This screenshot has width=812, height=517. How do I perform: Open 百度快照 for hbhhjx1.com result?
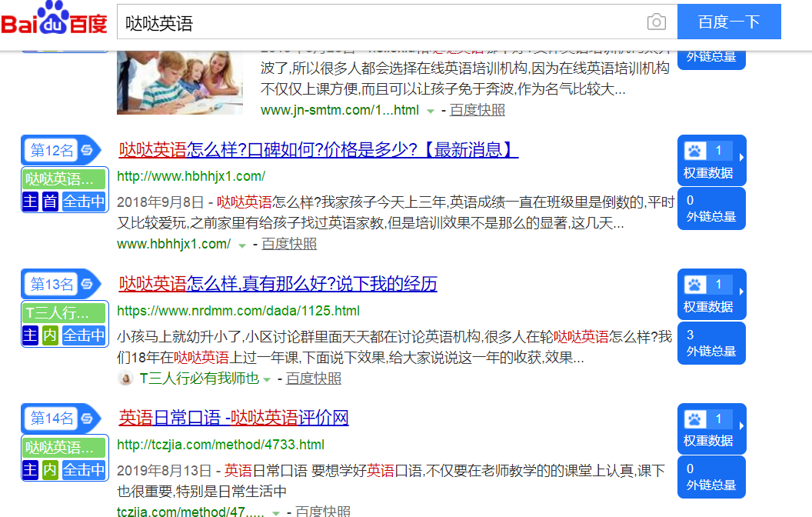tap(289, 243)
